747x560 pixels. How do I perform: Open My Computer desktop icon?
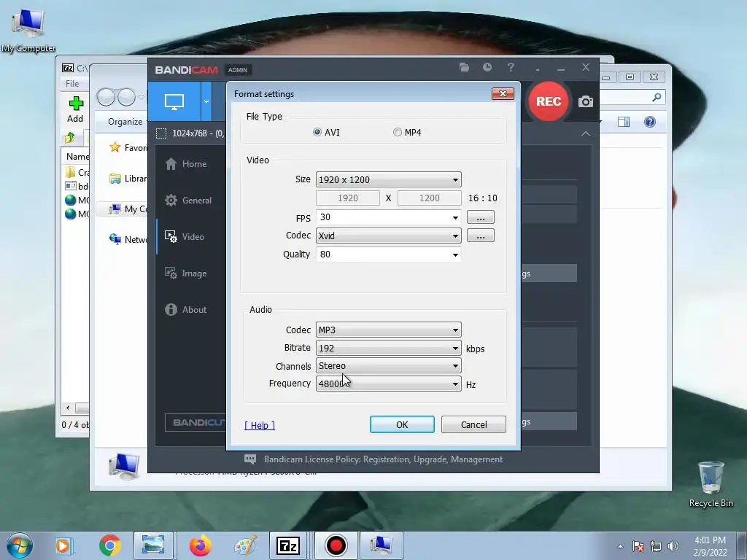tap(28, 31)
